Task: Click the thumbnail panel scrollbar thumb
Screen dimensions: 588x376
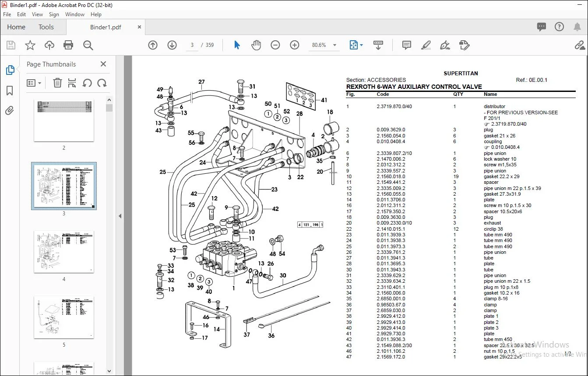Action: pyautogui.click(x=109, y=108)
